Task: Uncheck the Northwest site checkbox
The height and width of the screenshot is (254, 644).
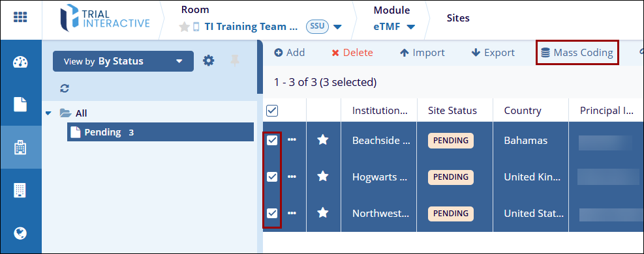Action: click(x=272, y=213)
